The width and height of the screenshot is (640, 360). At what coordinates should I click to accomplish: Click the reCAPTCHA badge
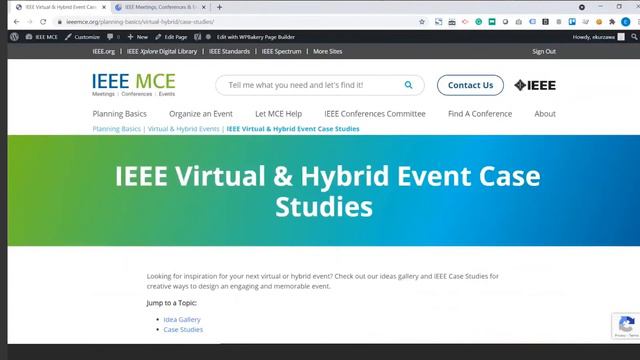click(x=626, y=326)
